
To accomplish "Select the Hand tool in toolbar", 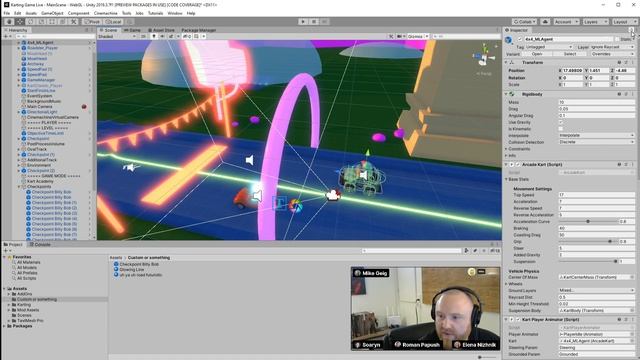I will click(x=9, y=22).
